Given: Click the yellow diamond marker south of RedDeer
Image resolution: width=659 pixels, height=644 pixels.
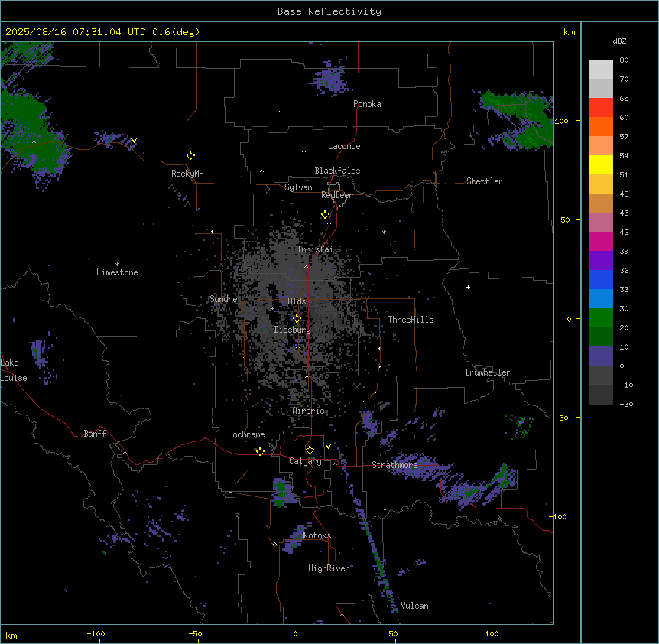Looking at the screenshot, I should coord(325,215).
